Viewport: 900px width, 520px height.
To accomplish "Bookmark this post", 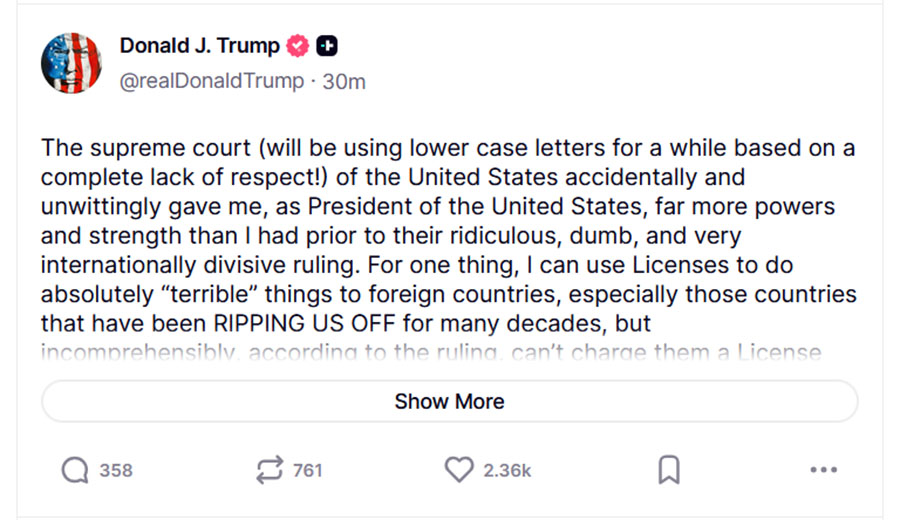I will pyautogui.click(x=669, y=470).
